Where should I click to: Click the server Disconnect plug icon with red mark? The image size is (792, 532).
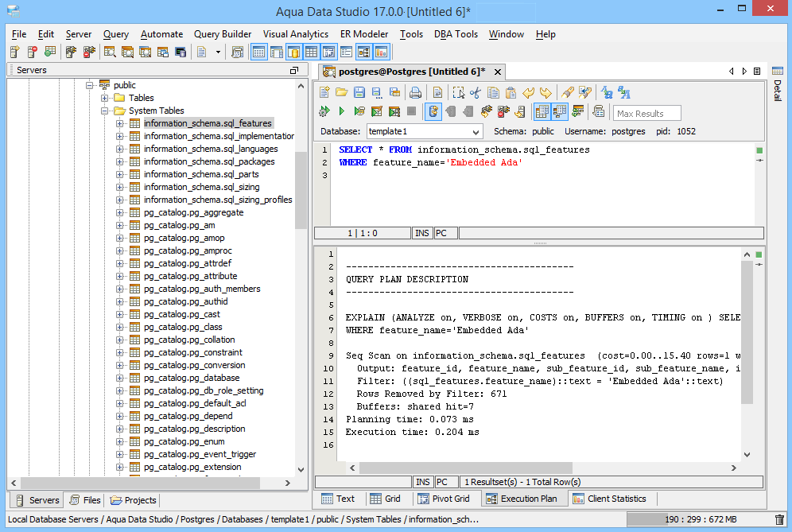pyautogui.click(x=89, y=52)
